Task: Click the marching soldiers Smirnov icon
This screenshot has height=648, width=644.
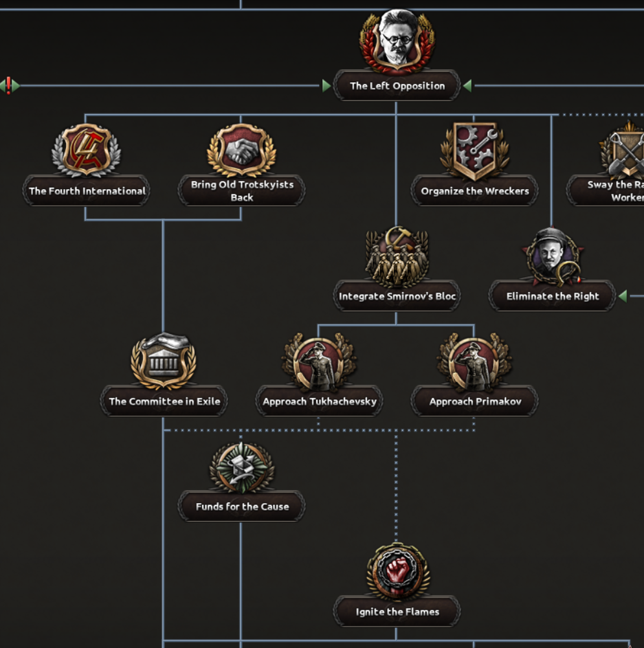Action: click(397, 256)
